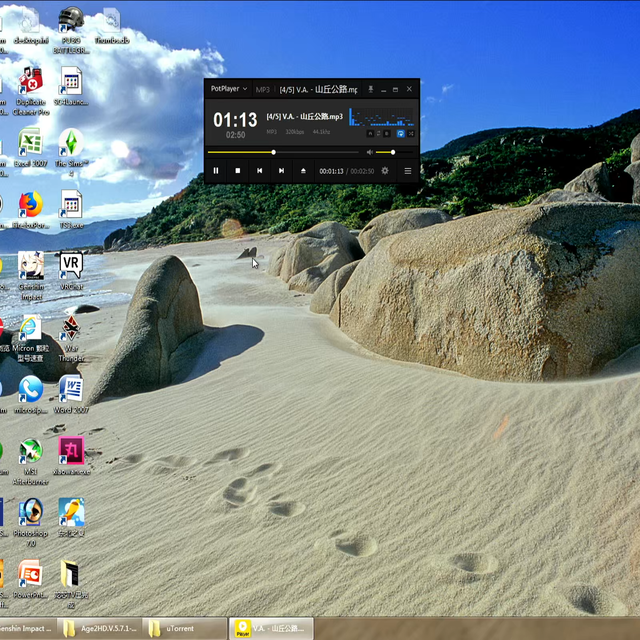Image resolution: width=640 pixels, height=640 pixels.
Task: Click the 00:01:13 elapsed time display
Action: [331, 171]
